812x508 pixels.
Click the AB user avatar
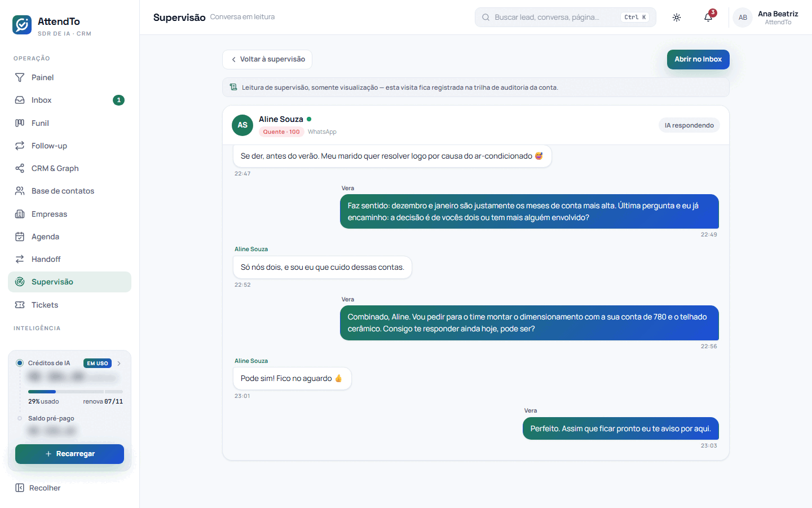(x=743, y=17)
